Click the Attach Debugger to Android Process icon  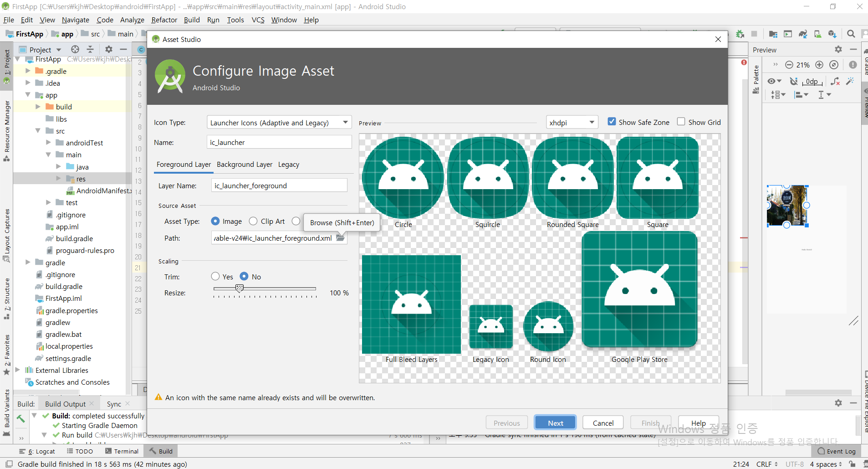(740, 34)
